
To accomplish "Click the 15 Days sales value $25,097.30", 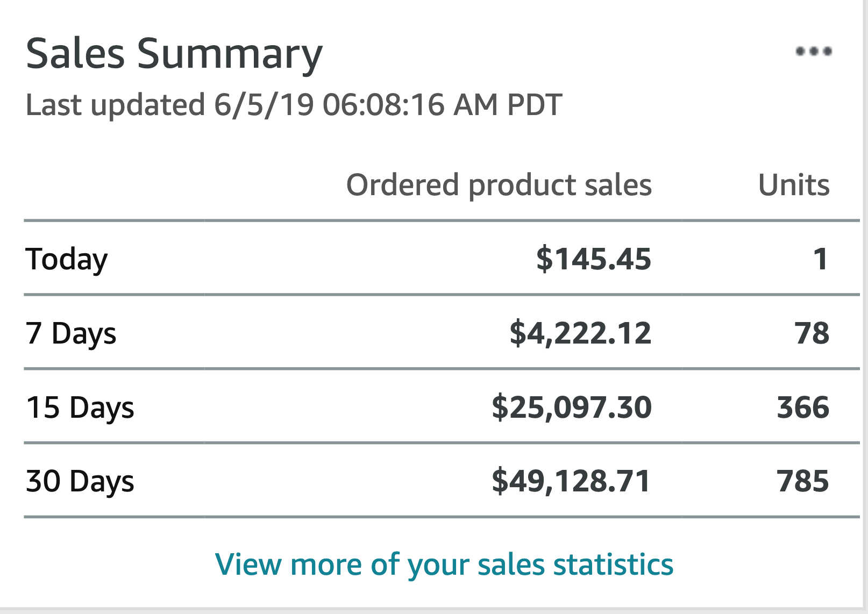I will (572, 407).
